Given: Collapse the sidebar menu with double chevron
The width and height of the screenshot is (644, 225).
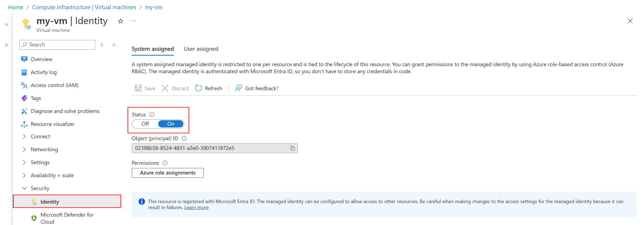Looking at the screenshot, I should click(114, 45).
